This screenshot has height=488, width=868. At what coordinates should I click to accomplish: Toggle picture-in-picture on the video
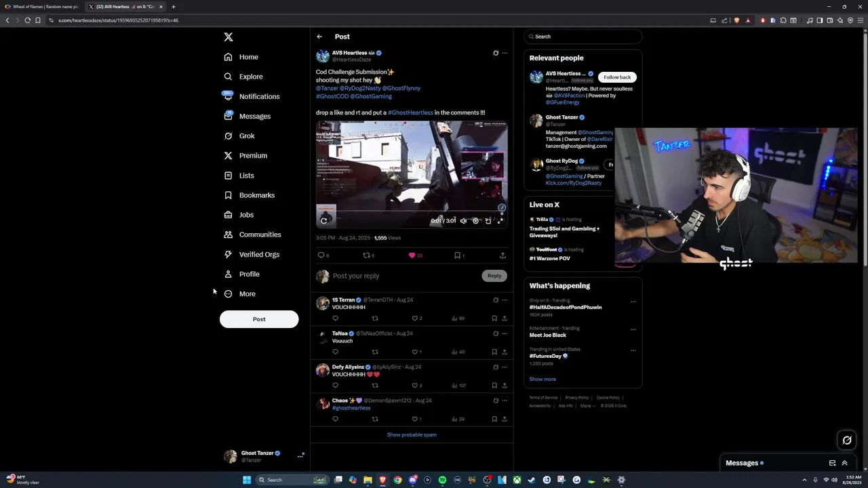pos(488,221)
